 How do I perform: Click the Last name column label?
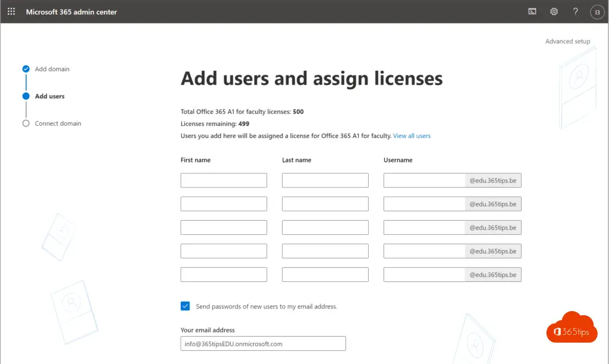coord(296,160)
